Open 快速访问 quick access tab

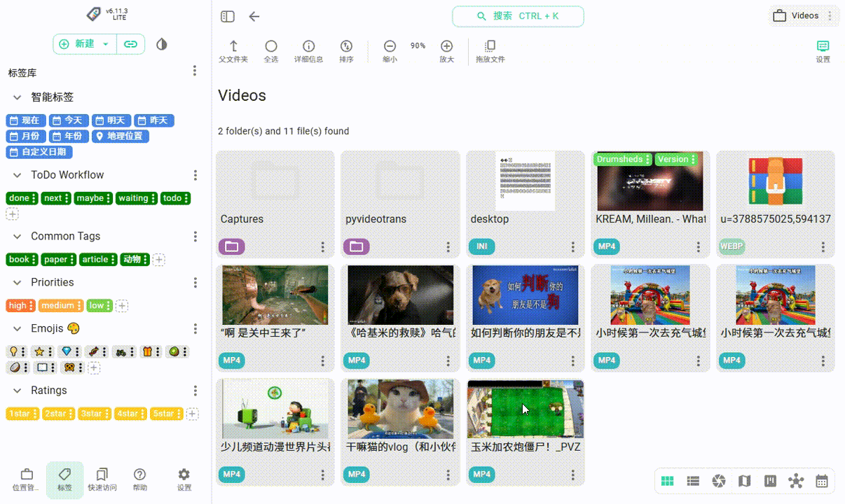coord(102,480)
